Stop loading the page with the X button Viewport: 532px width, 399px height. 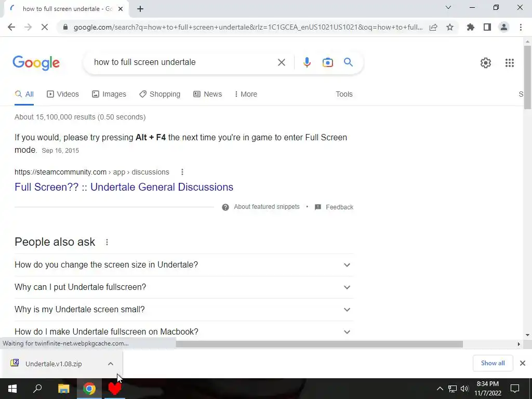45,27
